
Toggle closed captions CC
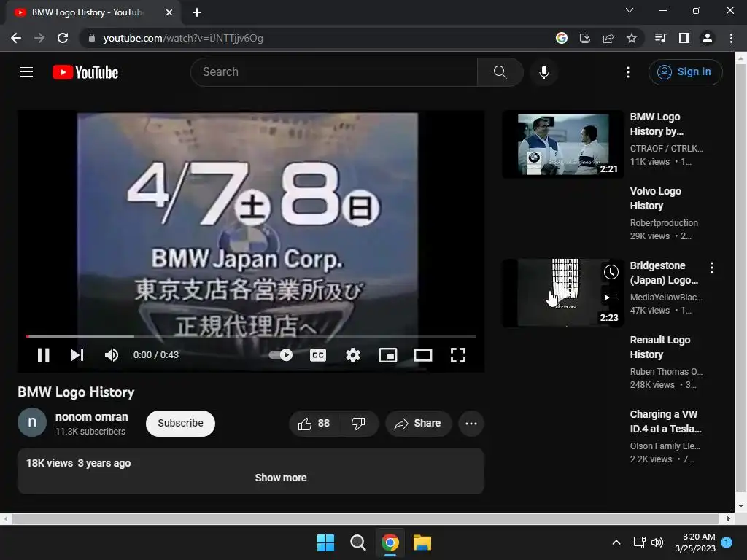click(318, 355)
